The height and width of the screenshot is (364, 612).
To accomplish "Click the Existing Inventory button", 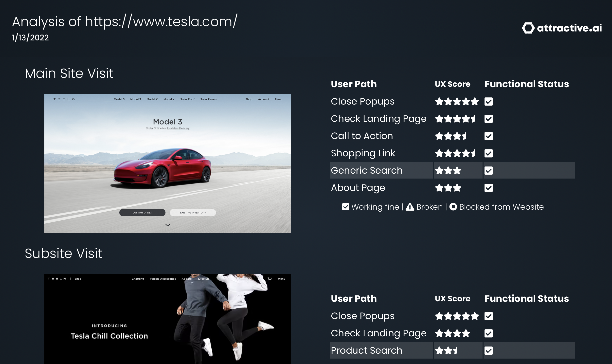I will pyautogui.click(x=193, y=213).
